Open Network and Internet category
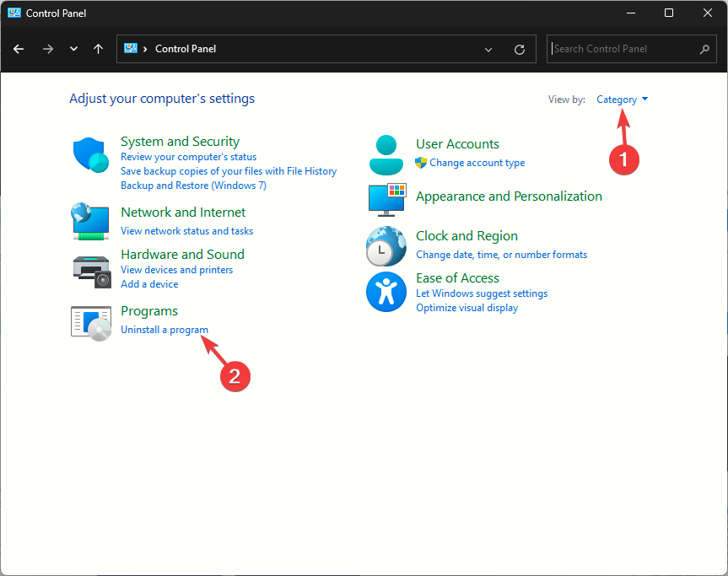 (x=183, y=213)
